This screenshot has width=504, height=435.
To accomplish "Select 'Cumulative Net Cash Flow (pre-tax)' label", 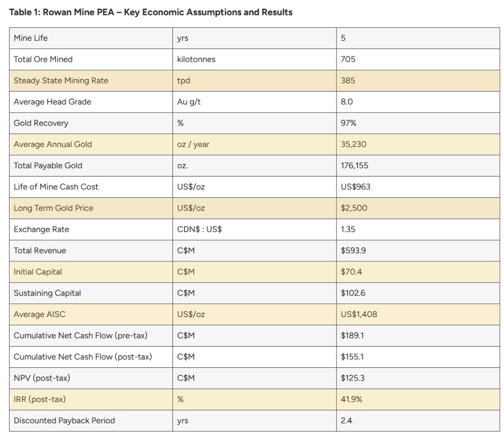I will [80, 335].
